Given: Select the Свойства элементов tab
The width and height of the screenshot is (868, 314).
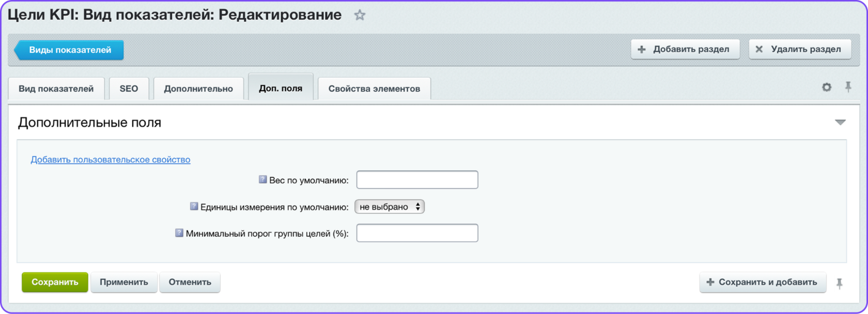Looking at the screenshot, I should [x=374, y=88].
